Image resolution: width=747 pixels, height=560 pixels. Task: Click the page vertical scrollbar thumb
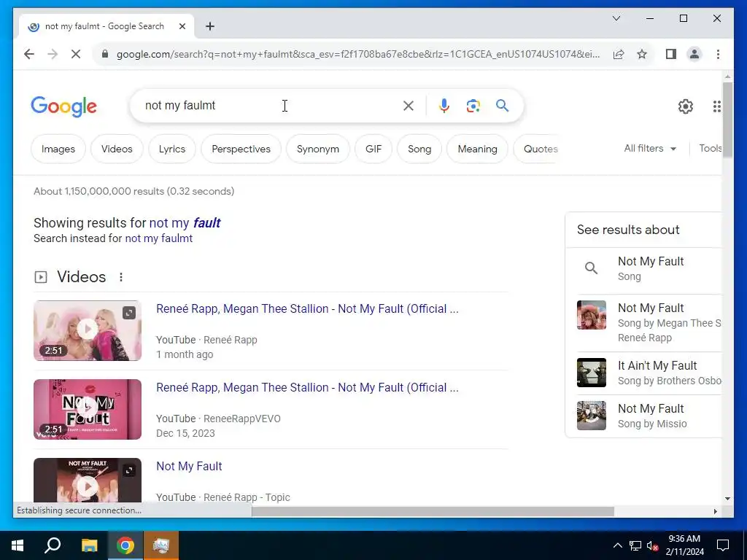point(727,119)
